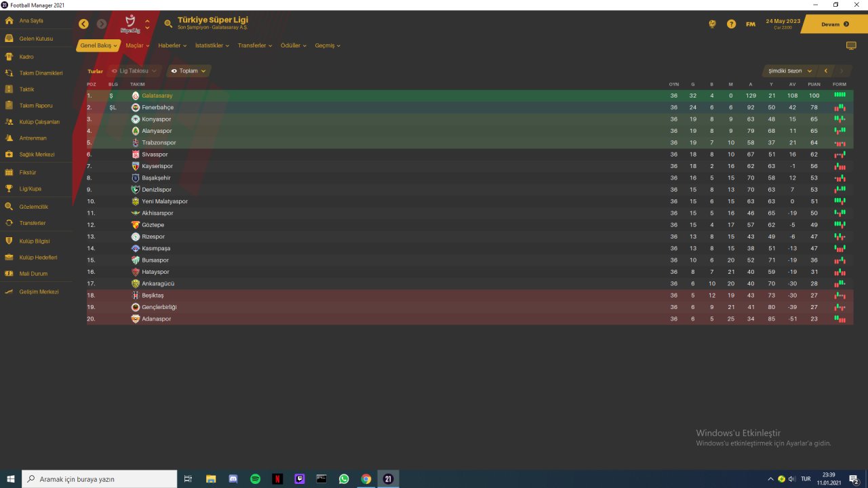Open Adanaspor team link

[x=157, y=319]
